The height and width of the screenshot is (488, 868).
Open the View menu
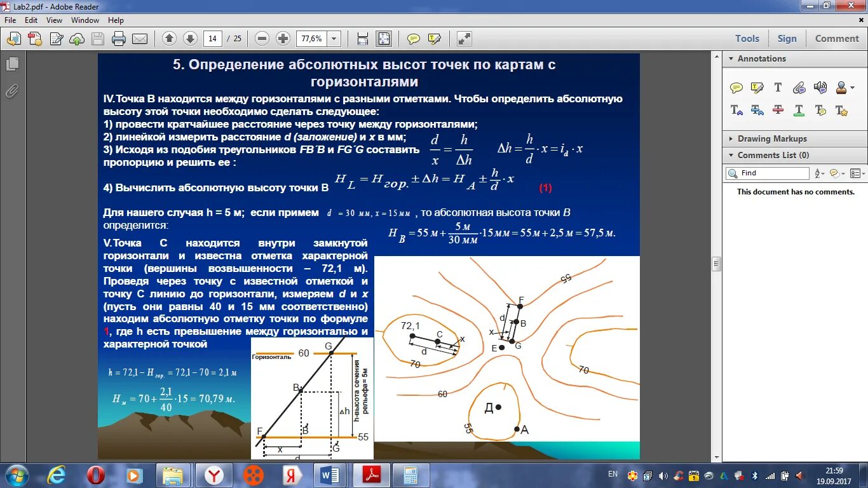coord(54,20)
